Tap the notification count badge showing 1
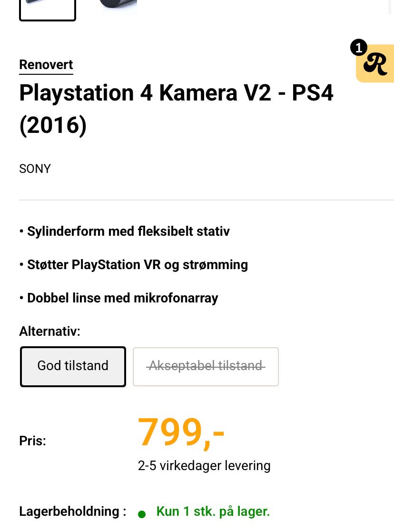Screen dimensions: 394x532 [358, 48]
